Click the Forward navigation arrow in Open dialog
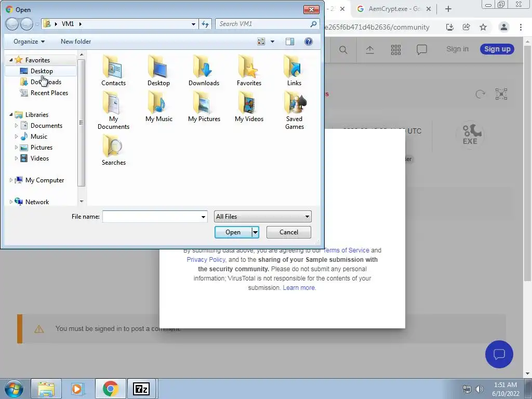The height and width of the screenshot is (399, 532). [x=26, y=24]
